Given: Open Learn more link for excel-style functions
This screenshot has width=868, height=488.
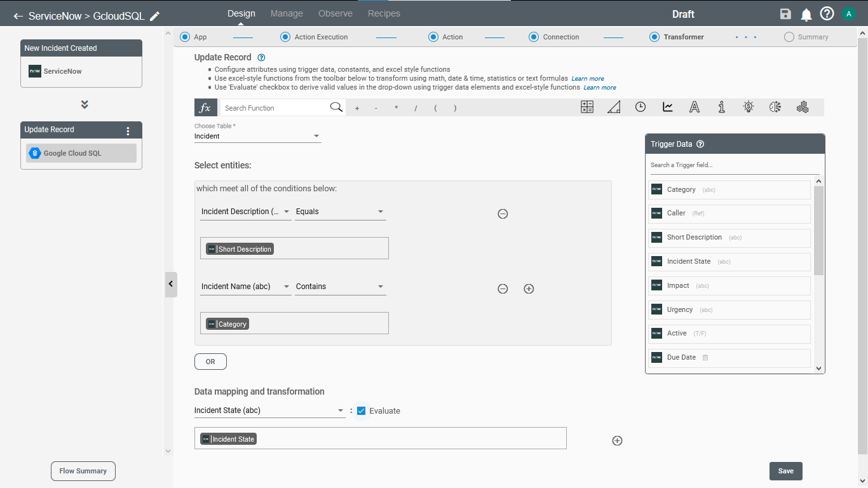Looking at the screenshot, I should click(588, 79).
